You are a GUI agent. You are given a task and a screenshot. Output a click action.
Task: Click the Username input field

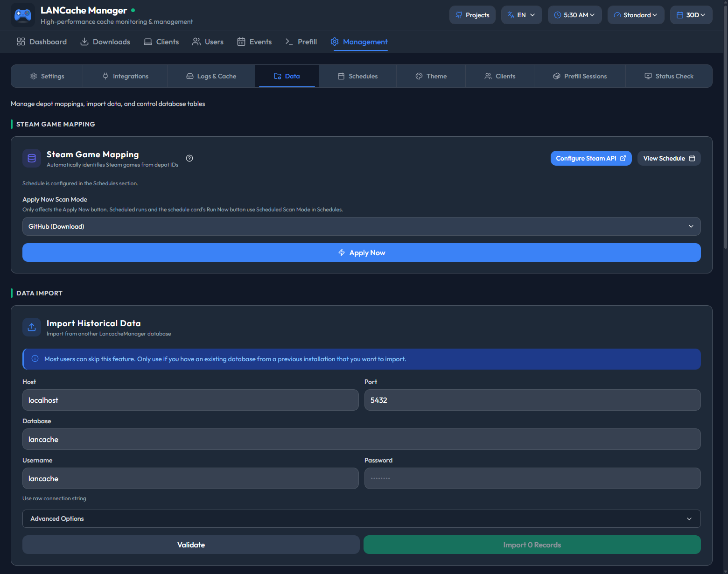click(x=190, y=478)
